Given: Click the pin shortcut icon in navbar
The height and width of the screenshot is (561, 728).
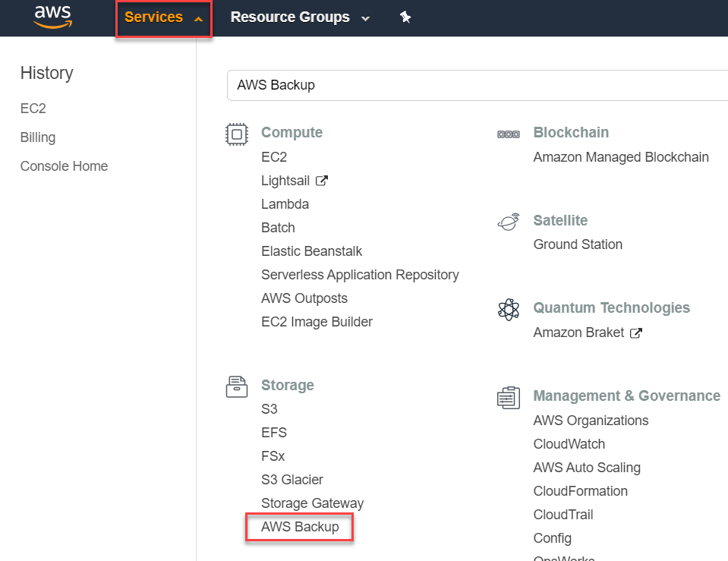Looking at the screenshot, I should click(405, 17).
